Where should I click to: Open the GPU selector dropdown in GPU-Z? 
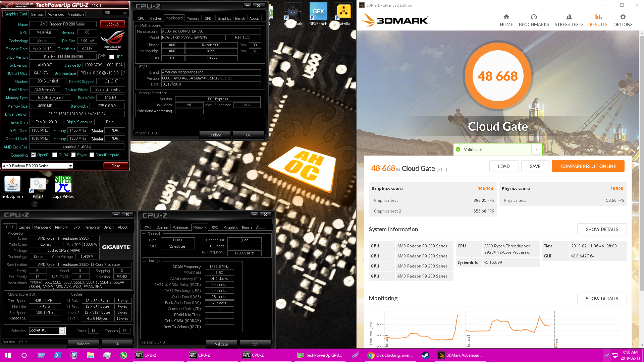click(x=70, y=166)
